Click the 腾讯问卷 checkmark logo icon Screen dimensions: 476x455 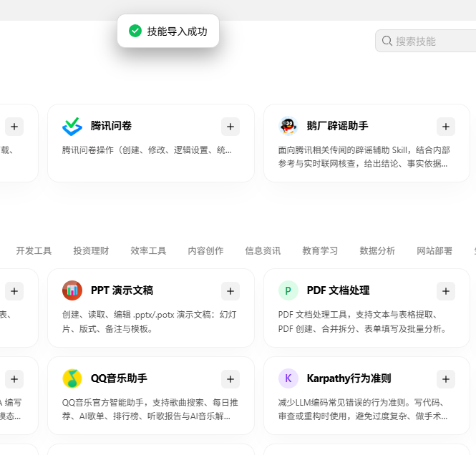click(x=72, y=126)
